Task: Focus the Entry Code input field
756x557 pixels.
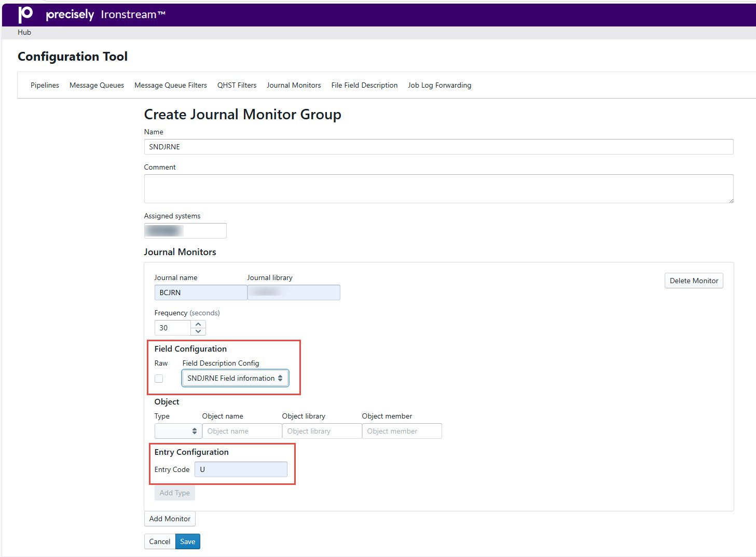Action: click(x=241, y=469)
